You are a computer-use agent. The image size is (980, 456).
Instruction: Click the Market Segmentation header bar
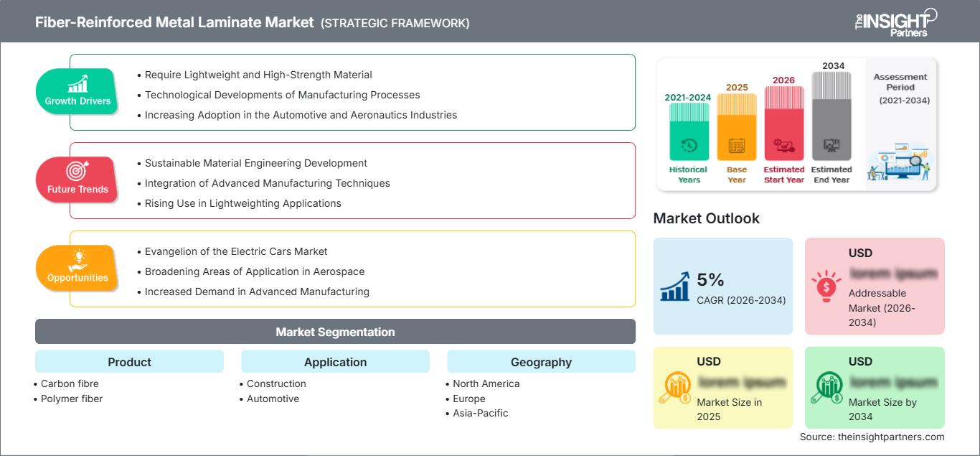coord(335,332)
